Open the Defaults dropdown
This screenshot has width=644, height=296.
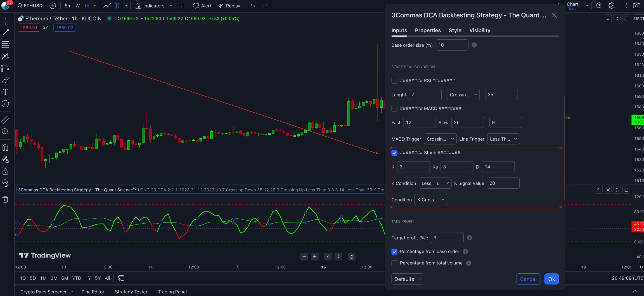coord(408,279)
